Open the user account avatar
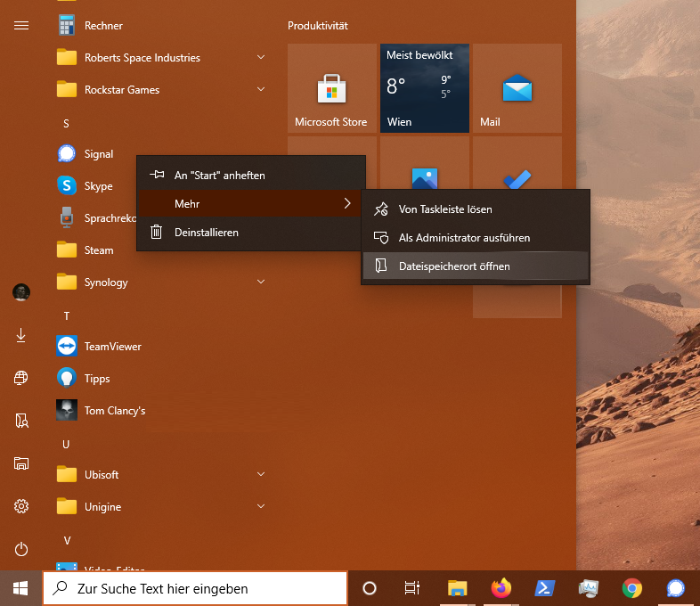Screen dimensions: 700x606 [x=21, y=292]
